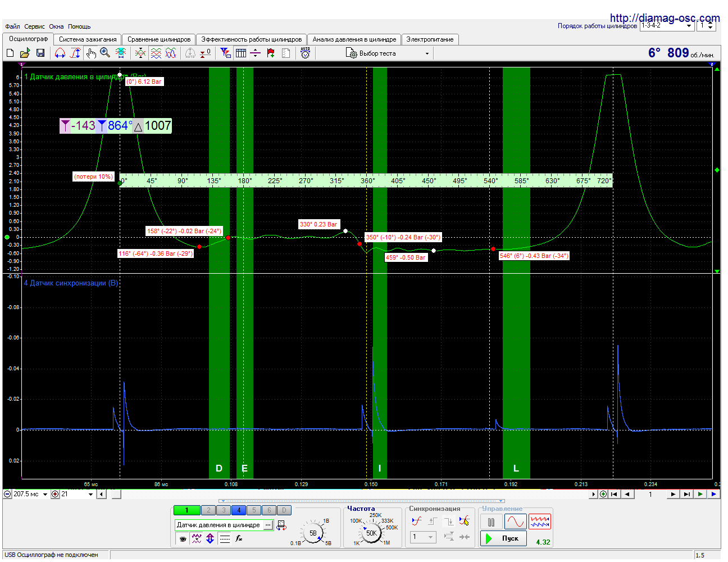Open the Сервис menu
This screenshot has width=728, height=562.
[34, 26]
